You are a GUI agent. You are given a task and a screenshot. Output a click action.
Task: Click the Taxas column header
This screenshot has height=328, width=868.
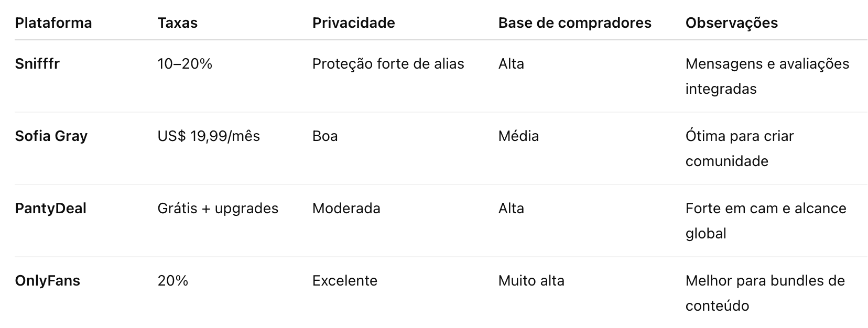(178, 23)
